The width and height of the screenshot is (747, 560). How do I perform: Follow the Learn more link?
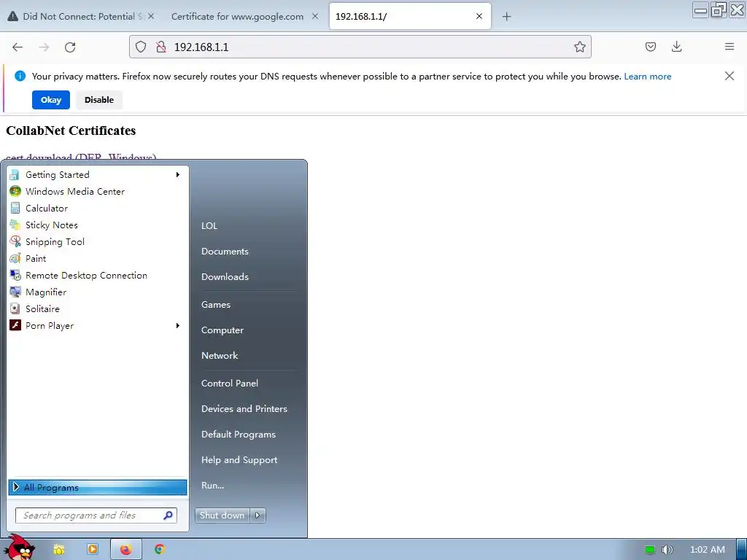tap(648, 77)
